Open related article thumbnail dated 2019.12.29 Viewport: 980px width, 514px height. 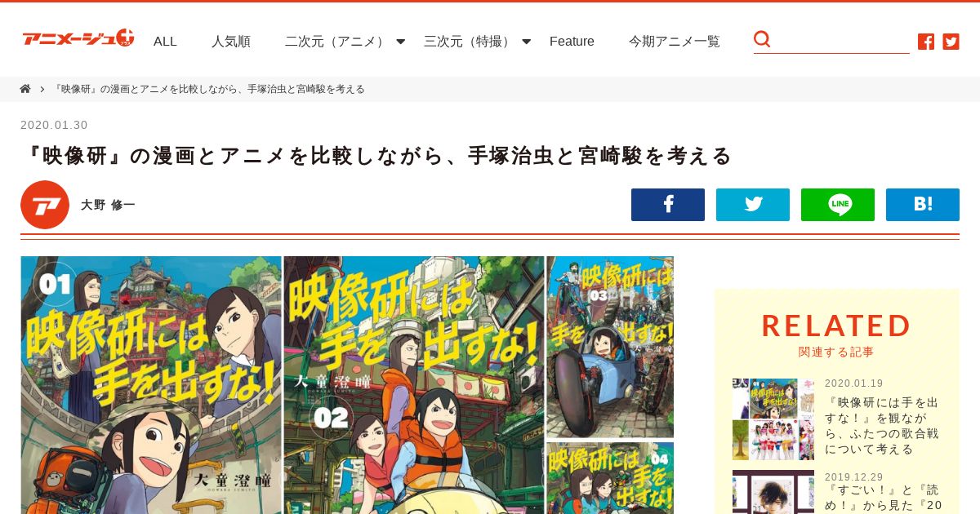773,492
